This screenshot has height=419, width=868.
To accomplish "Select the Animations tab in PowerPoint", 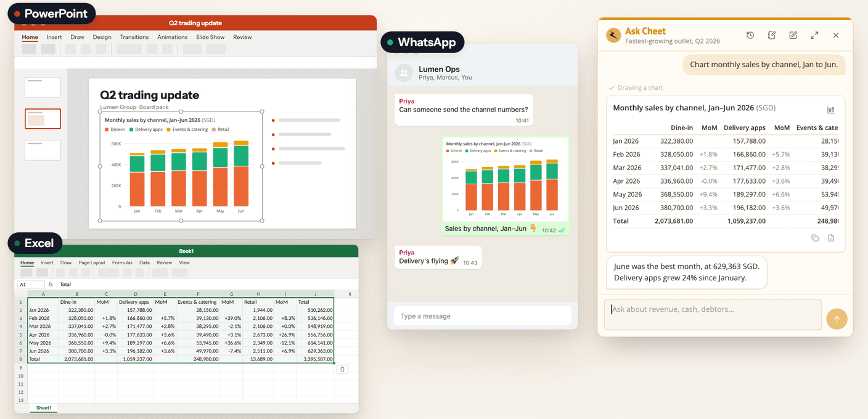I will tap(172, 37).
